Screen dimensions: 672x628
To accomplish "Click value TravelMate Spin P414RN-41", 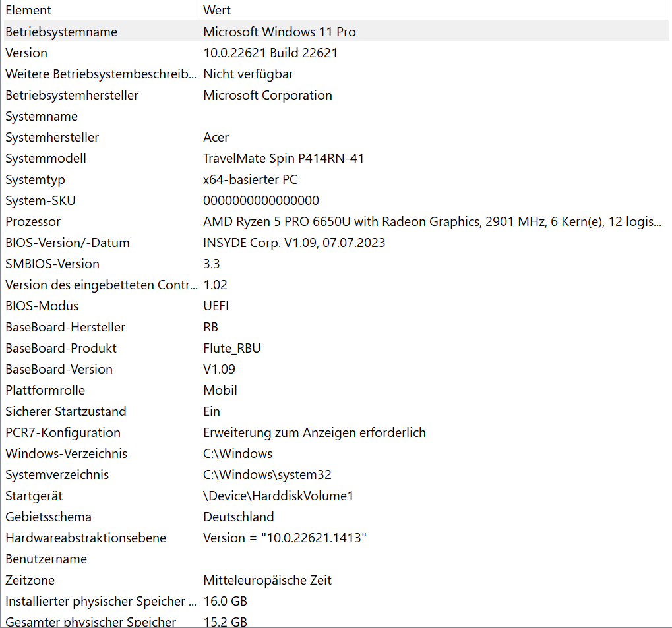I will [x=284, y=159].
